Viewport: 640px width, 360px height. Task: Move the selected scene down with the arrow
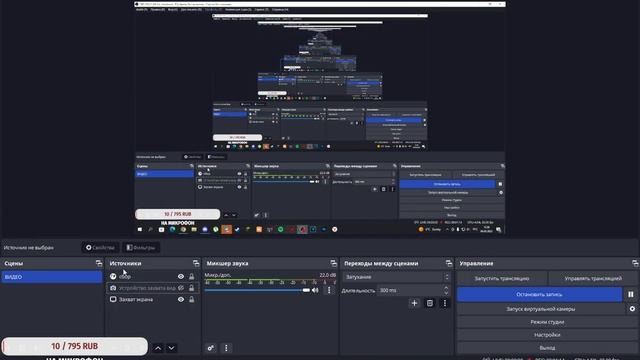tap(171, 348)
